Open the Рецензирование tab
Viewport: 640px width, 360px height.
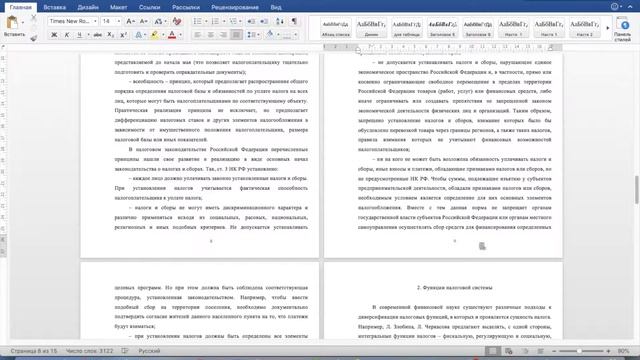click(235, 7)
